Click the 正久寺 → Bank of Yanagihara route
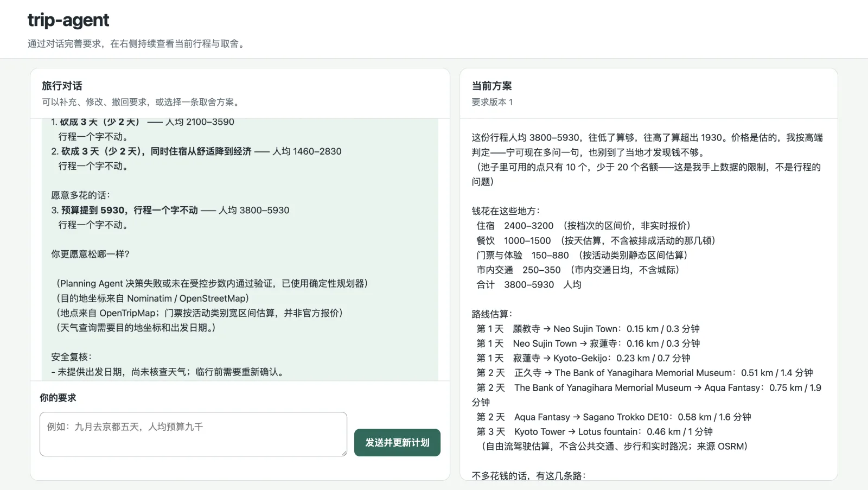This screenshot has width=868, height=490. pyautogui.click(x=644, y=373)
